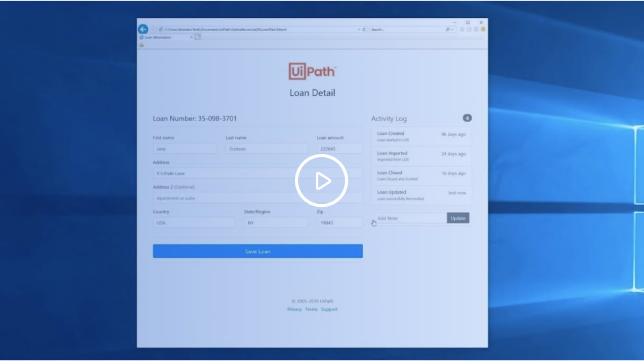The width and height of the screenshot is (644, 362).
Task: Open a new browser tab
Action: click(x=198, y=37)
